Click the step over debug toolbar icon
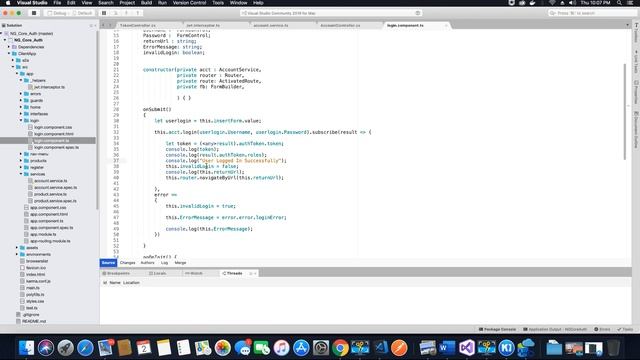This screenshot has width=640, height=360. pyautogui.click(x=116, y=13)
